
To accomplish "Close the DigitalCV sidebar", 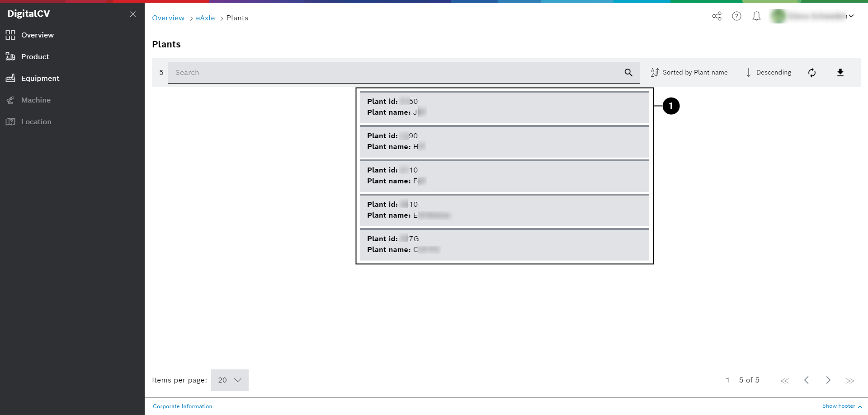I will (133, 14).
